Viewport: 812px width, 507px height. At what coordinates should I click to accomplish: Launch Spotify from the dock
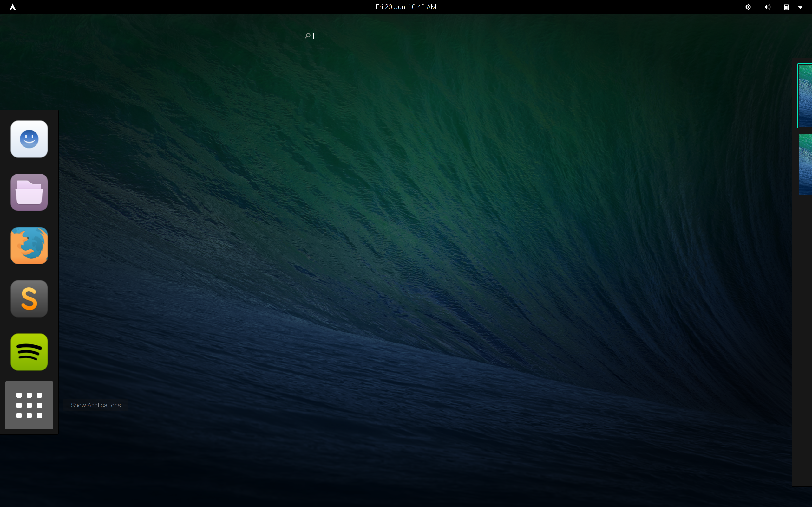pos(29,352)
